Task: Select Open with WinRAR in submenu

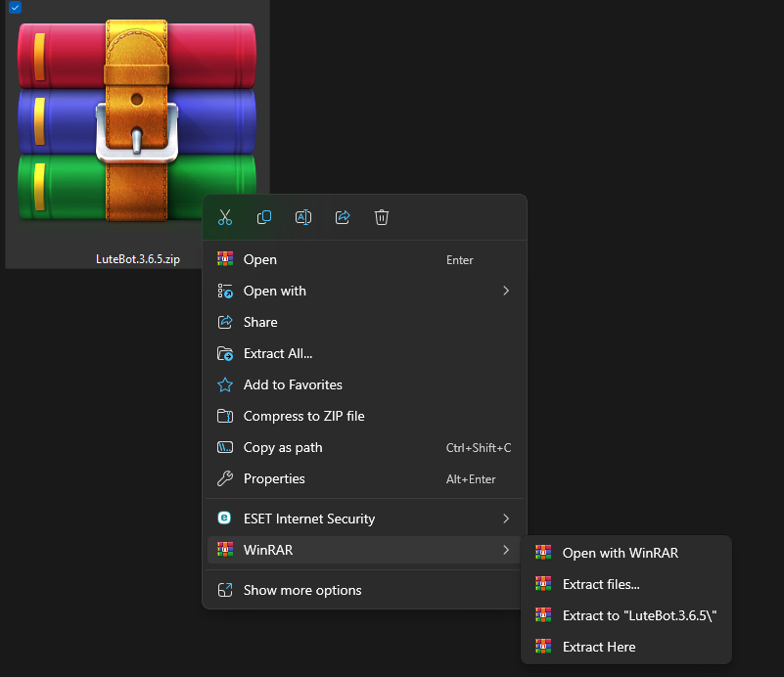Action: point(626,553)
